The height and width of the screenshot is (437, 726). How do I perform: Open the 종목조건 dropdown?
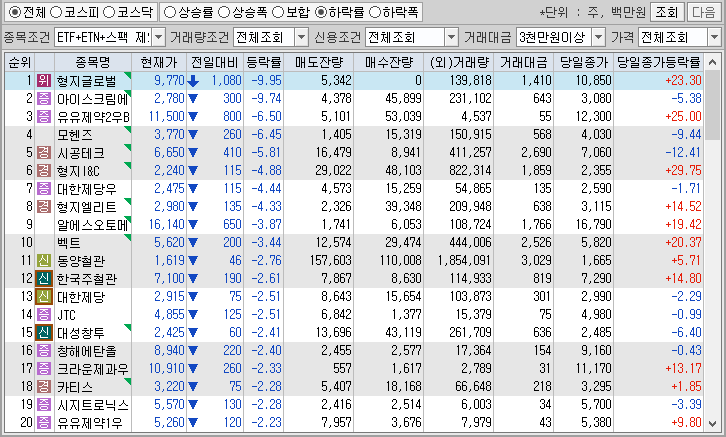point(159,37)
